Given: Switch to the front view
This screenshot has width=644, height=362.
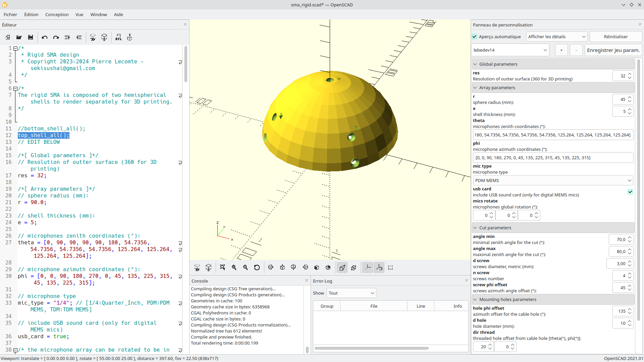Looking at the screenshot, I should (317, 267).
